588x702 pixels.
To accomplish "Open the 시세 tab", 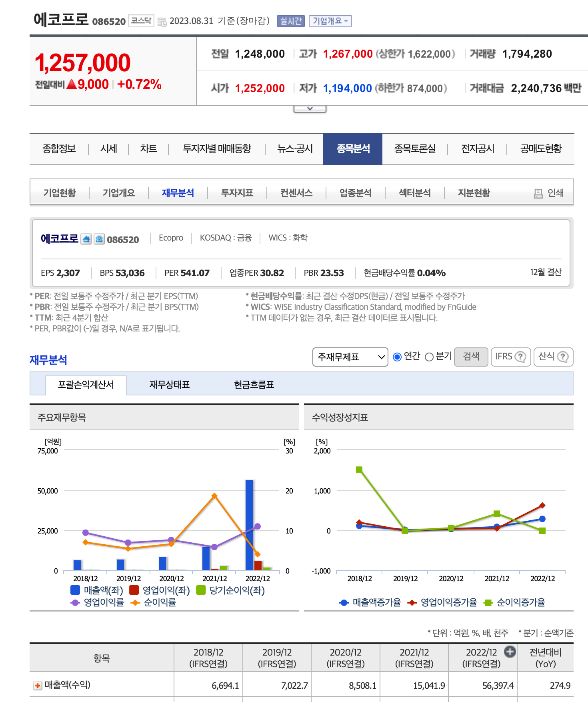I will pos(108,149).
